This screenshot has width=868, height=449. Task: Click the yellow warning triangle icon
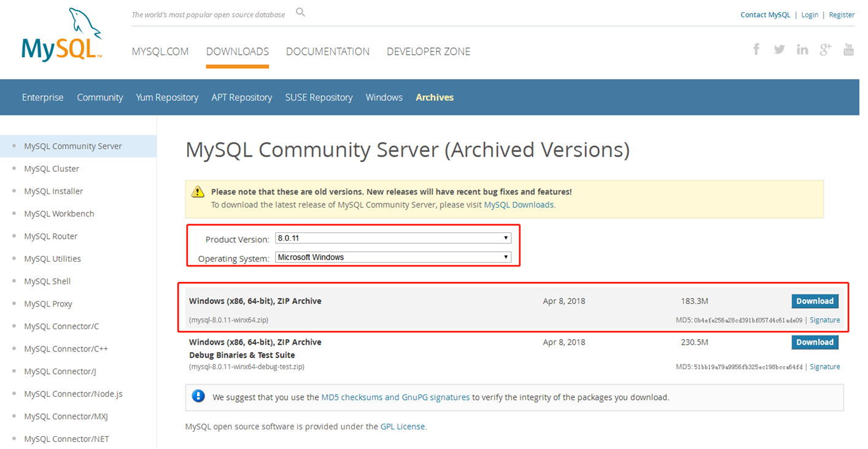coord(198,192)
